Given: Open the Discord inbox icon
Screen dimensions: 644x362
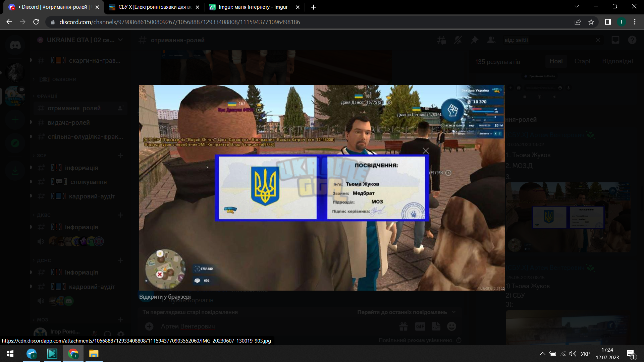Looking at the screenshot, I should [615, 40].
